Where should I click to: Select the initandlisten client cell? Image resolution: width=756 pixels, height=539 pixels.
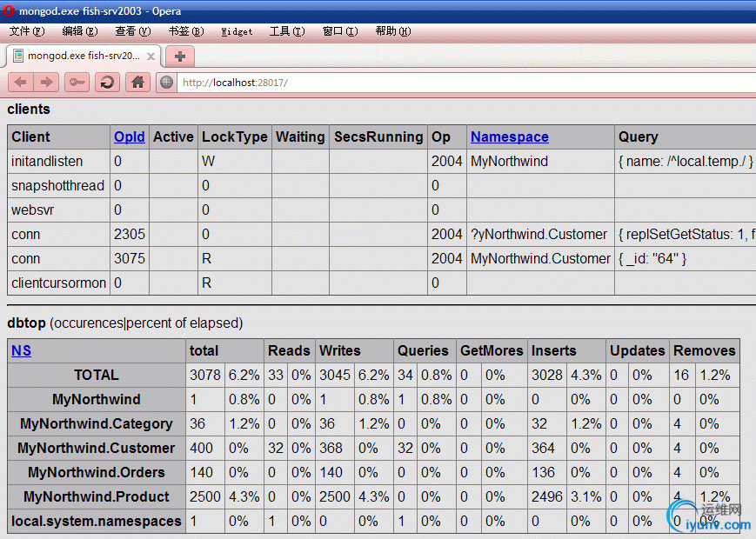[x=59, y=162]
